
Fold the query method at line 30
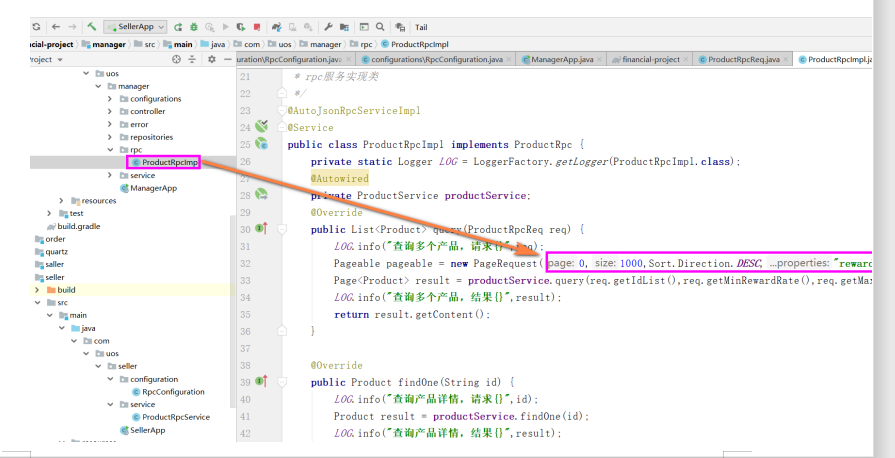(x=281, y=229)
